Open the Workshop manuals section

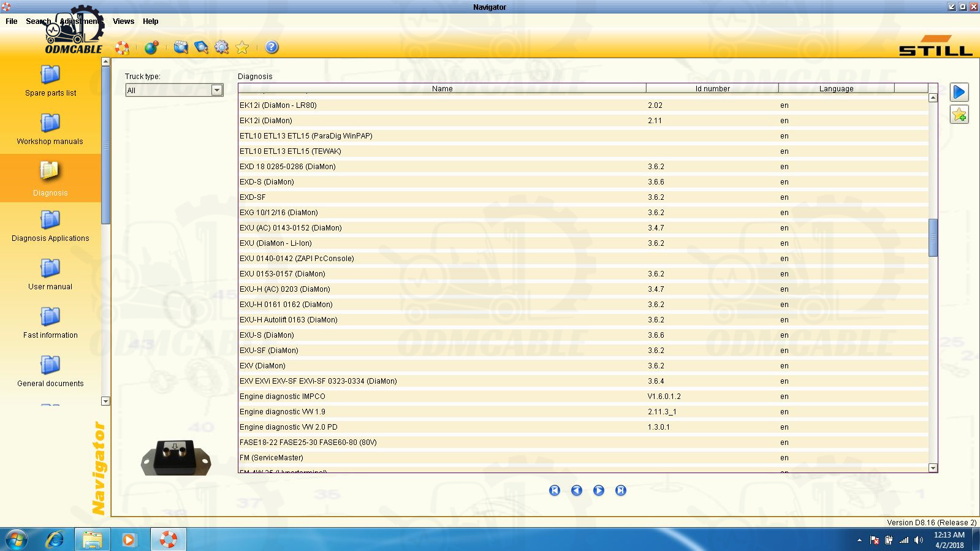(x=50, y=128)
